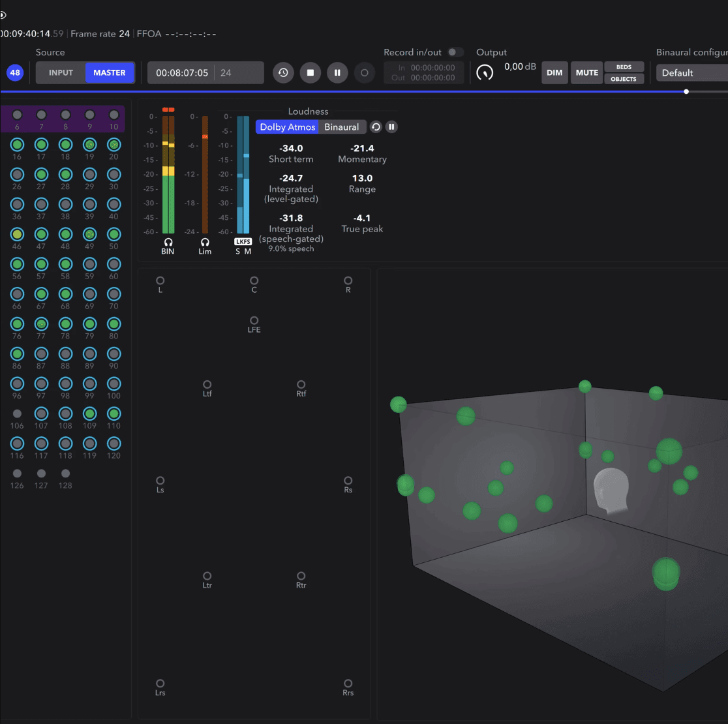Screen dimensions: 728x724
Task: Click the 00:08:07:05 timecode field
Action: (x=182, y=73)
